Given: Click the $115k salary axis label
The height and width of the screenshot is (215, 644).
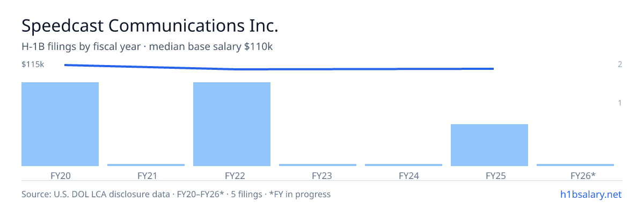Looking at the screenshot, I should pos(33,64).
